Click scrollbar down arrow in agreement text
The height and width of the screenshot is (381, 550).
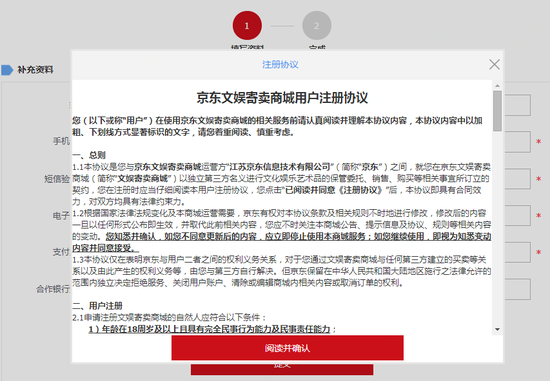[497, 329]
